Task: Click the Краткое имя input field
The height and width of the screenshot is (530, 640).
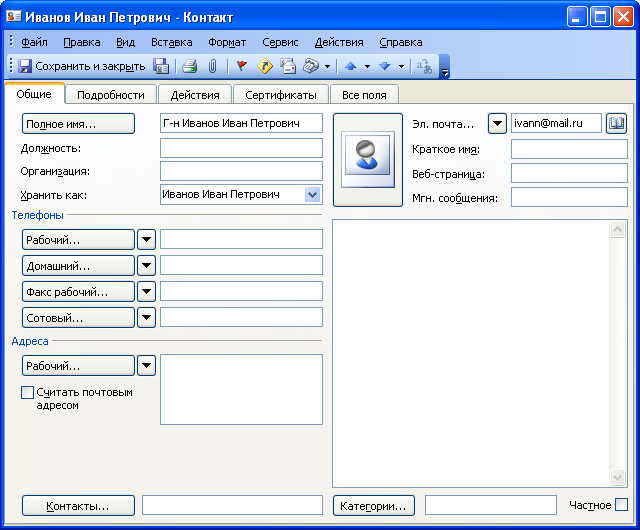Action: pyautogui.click(x=569, y=149)
